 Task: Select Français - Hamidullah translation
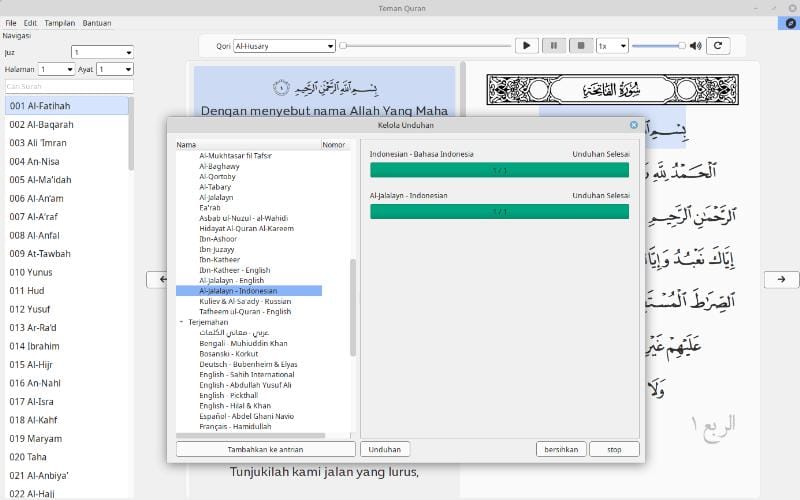pos(235,427)
